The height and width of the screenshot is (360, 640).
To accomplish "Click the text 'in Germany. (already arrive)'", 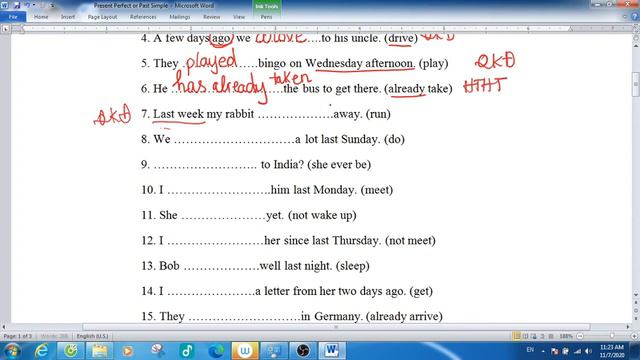I will tap(371, 316).
